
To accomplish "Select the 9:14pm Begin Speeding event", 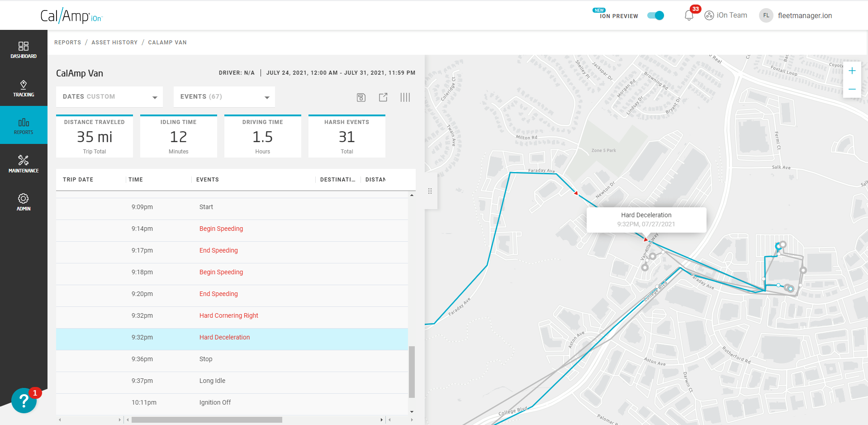I will pyautogui.click(x=221, y=229).
